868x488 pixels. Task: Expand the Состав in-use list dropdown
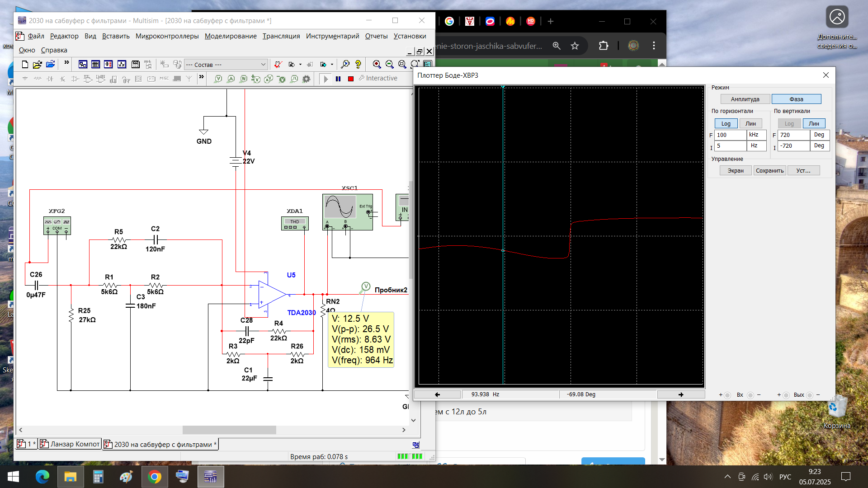pos(263,65)
